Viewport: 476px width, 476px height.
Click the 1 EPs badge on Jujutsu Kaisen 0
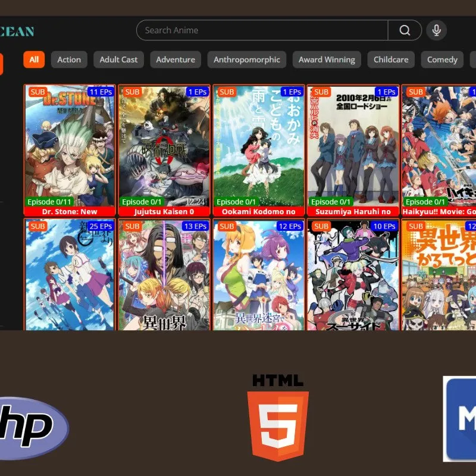click(x=197, y=92)
